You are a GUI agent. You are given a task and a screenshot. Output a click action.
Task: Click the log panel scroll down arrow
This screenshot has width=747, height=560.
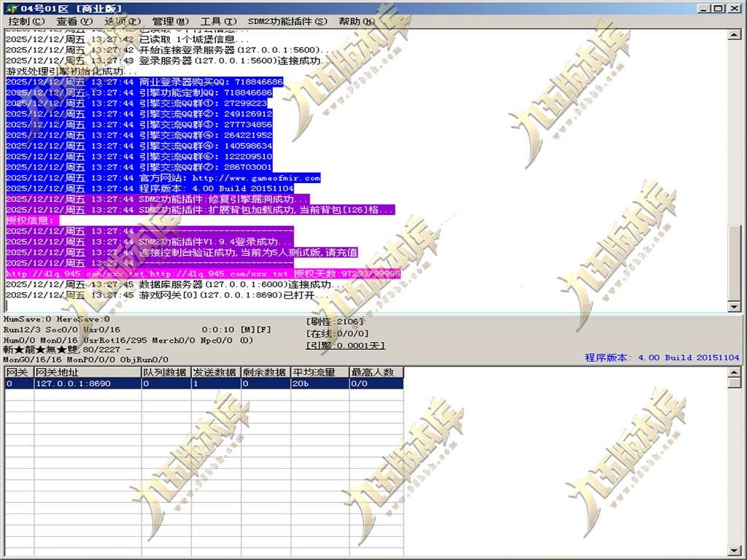tap(735, 307)
